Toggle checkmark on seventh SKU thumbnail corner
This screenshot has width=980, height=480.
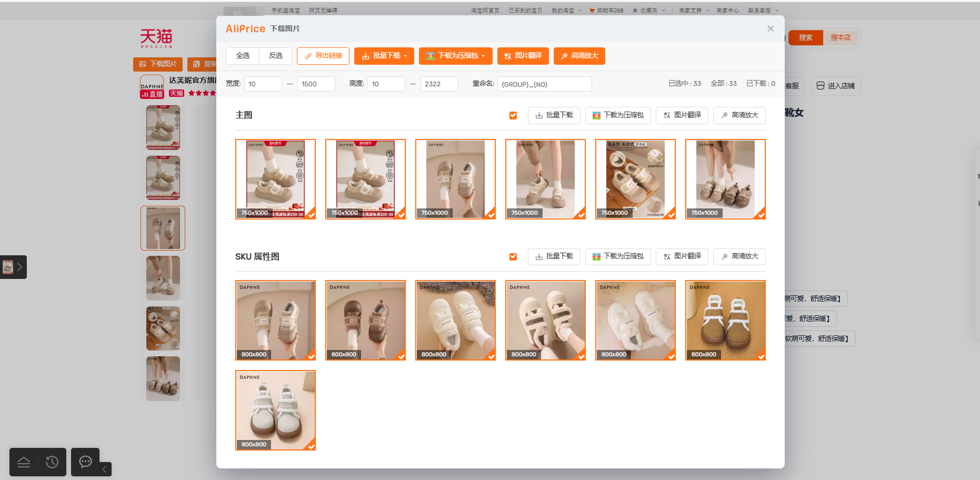click(x=312, y=446)
